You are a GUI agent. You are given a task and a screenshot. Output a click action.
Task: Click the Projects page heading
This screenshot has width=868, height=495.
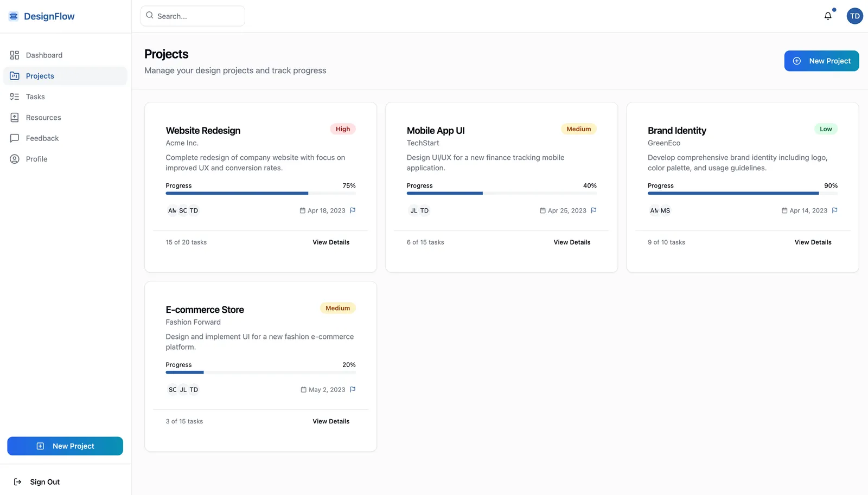point(167,54)
